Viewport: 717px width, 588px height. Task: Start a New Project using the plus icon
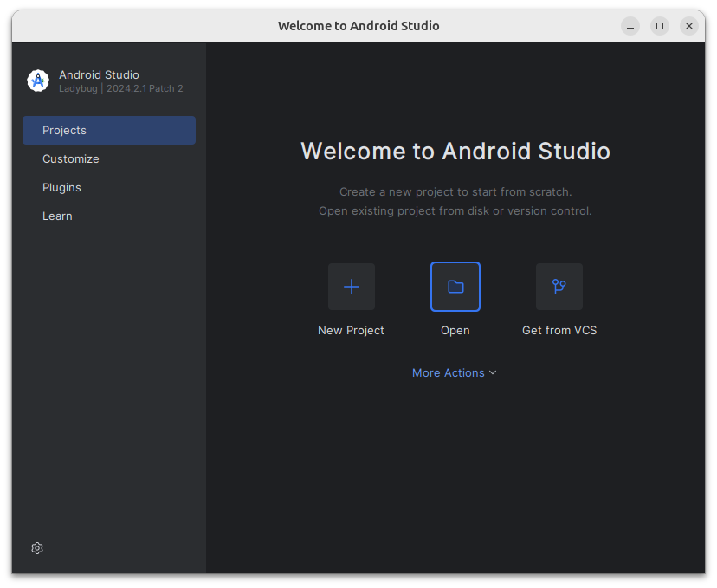point(351,287)
